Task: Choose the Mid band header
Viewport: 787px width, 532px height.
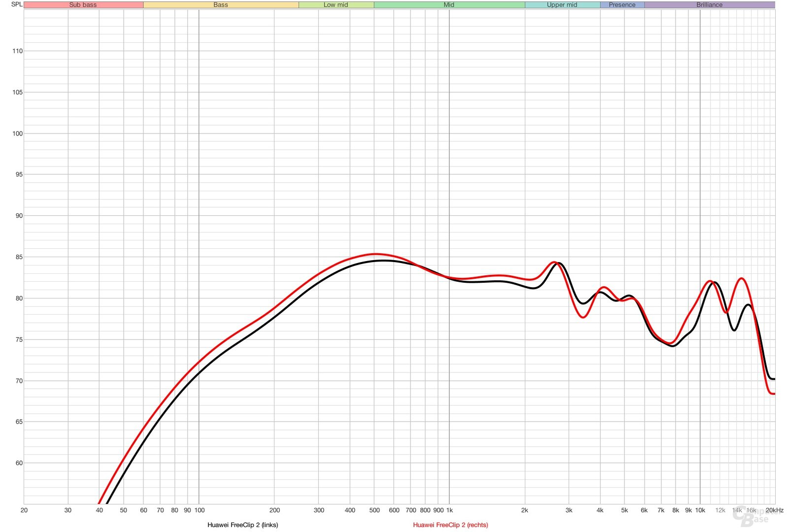Action: 449,5
